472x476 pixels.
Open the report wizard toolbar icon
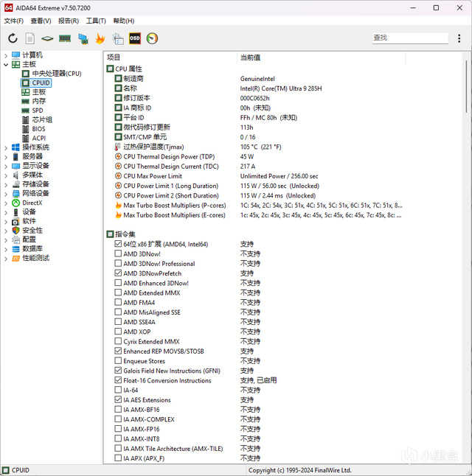pos(118,38)
